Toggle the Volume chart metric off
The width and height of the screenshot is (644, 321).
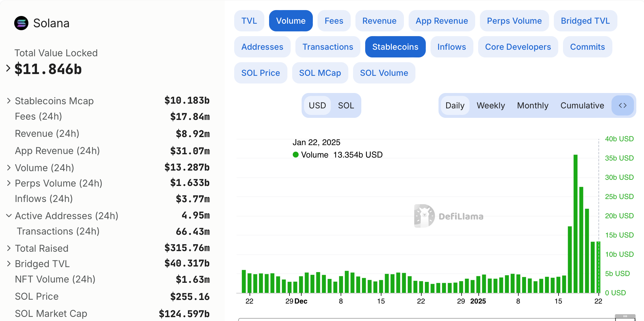tap(291, 21)
